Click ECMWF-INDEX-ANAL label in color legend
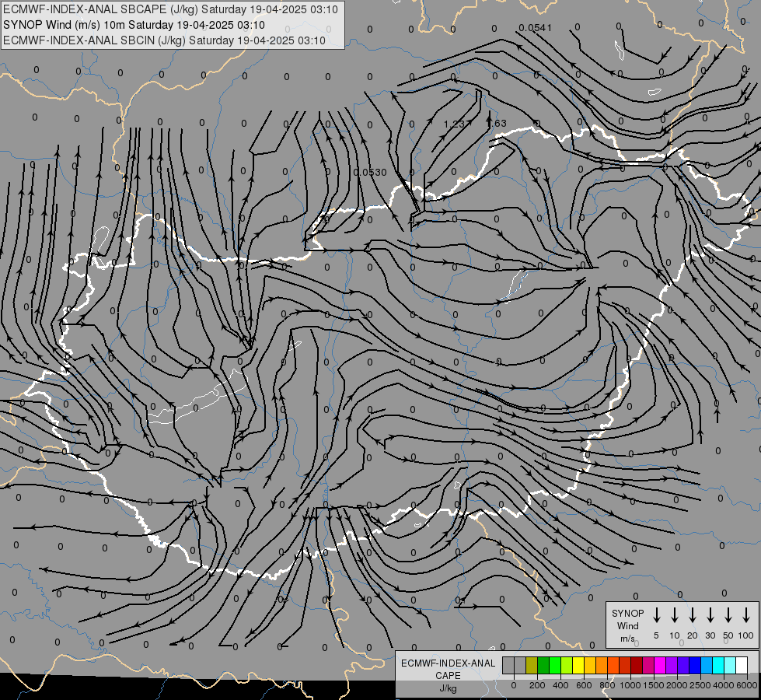This screenshot has width=761, height=700. coord(448,663)
